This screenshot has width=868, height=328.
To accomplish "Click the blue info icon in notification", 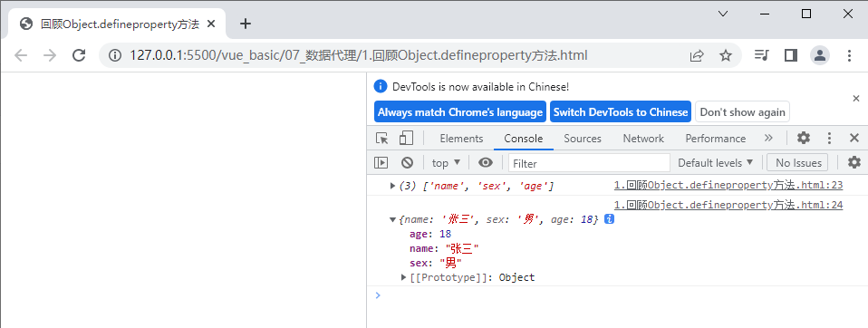I will [380, 86].
